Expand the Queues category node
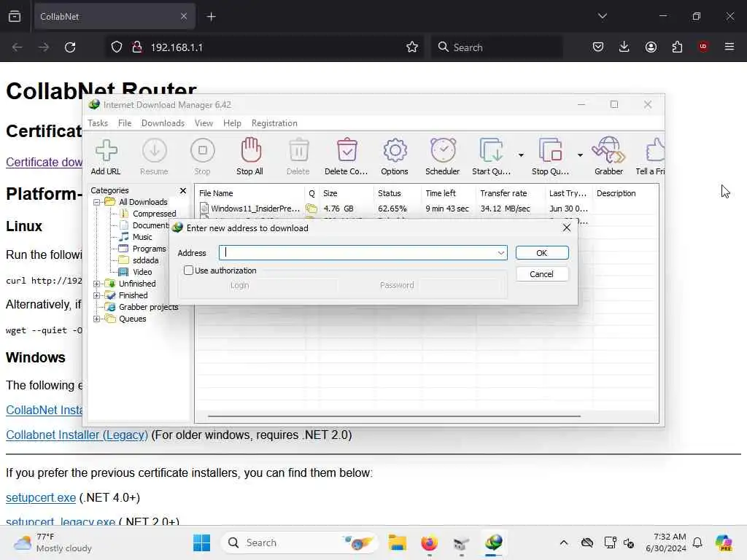 pyautogui.click(x=97, y=319)
